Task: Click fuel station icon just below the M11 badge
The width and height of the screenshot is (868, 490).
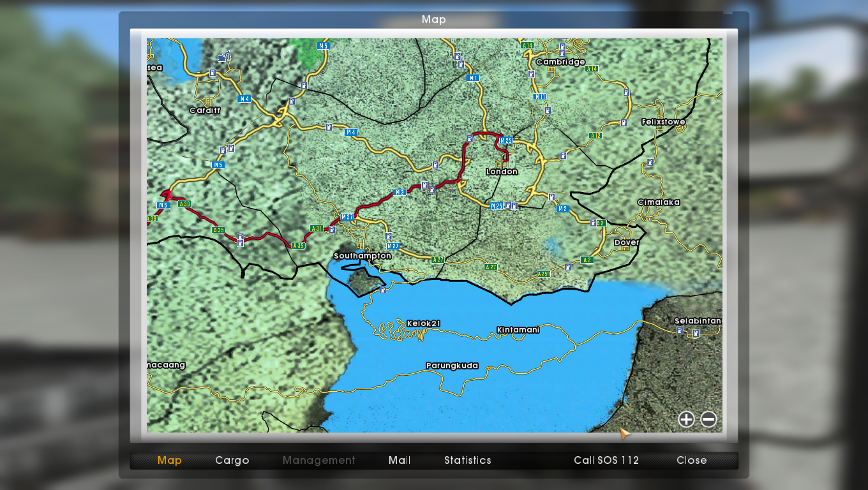Action: 548,110
